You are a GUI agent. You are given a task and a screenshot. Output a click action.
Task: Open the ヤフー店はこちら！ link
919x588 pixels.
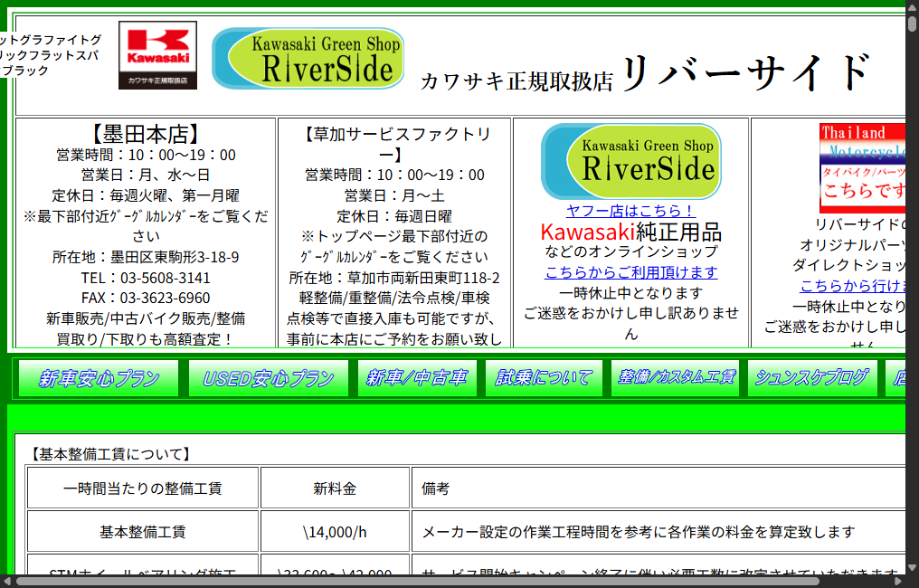click(631, 211)
